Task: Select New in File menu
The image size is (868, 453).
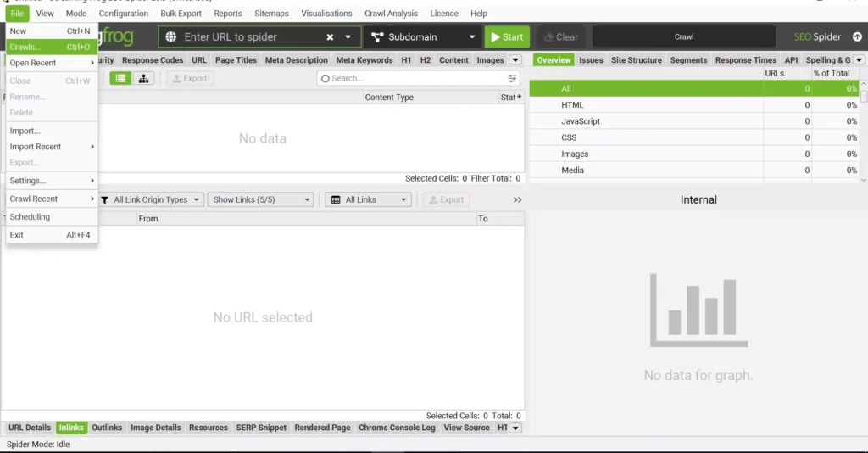Action: pos(52,31)
